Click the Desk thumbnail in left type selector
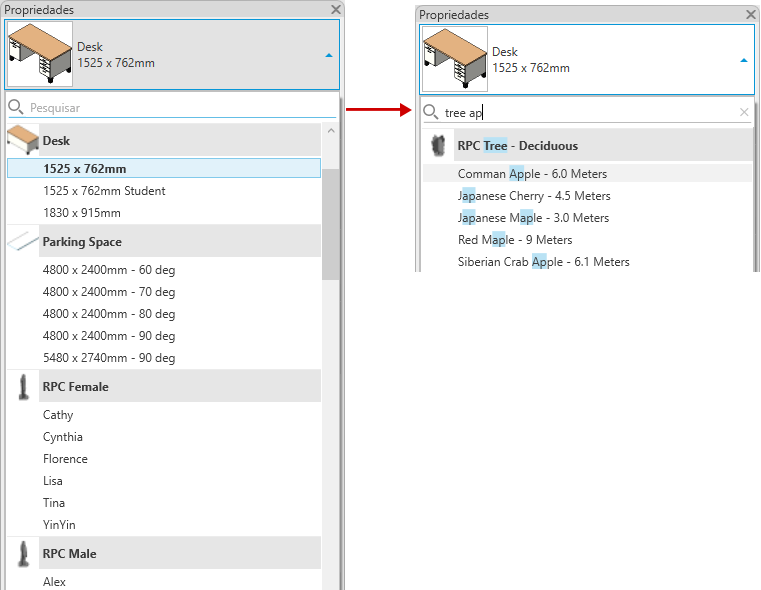The width and height of the screenshot is (761, 590). tap(40, 54)
